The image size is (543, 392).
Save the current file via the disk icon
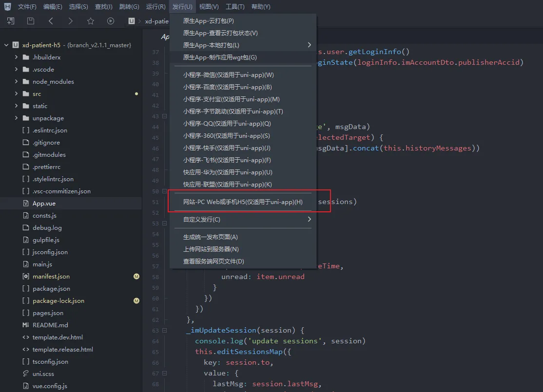click(30, 21)
